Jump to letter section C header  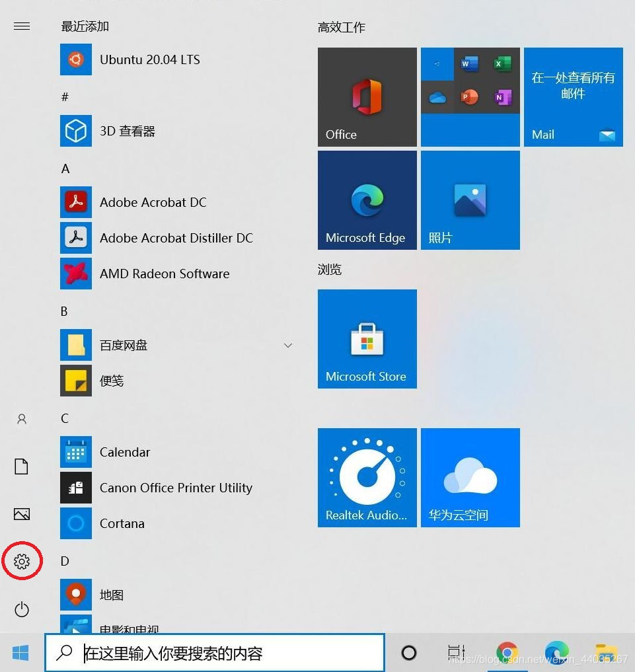(65, 418)
